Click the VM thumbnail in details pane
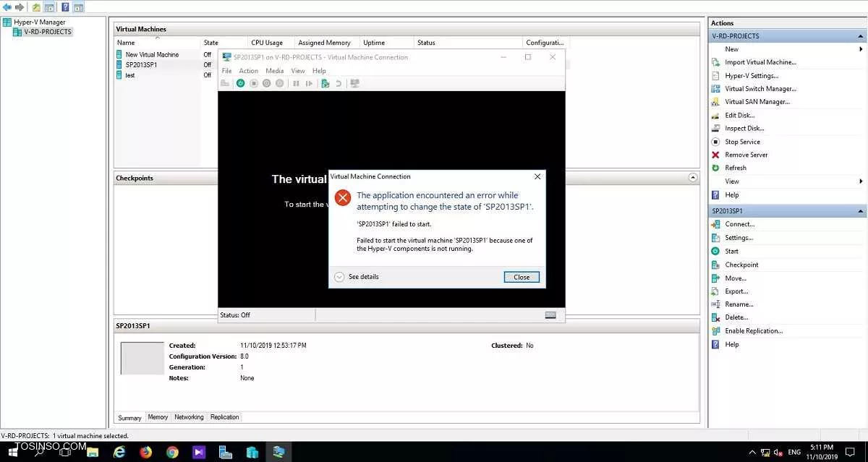The image size is (868, 462). point(141,359)
